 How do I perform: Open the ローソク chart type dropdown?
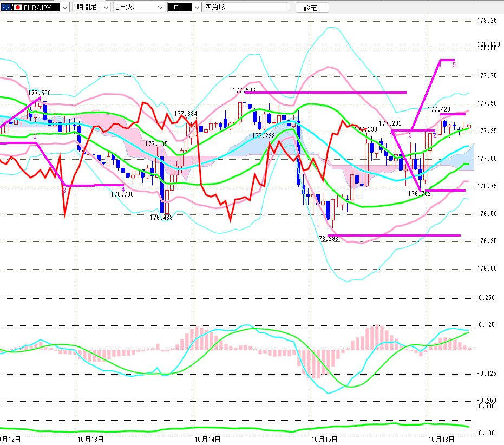tap(139, 7)
